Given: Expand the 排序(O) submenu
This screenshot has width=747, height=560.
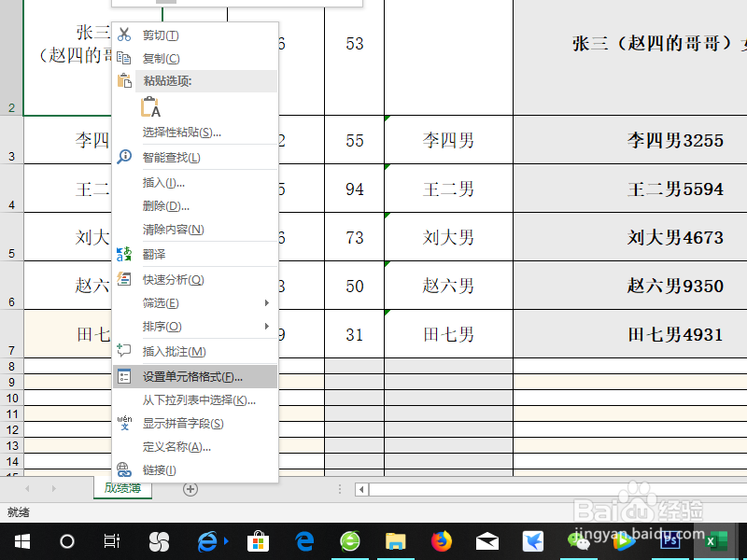Looking at the screenshot, I should click(x=195, y=326).
